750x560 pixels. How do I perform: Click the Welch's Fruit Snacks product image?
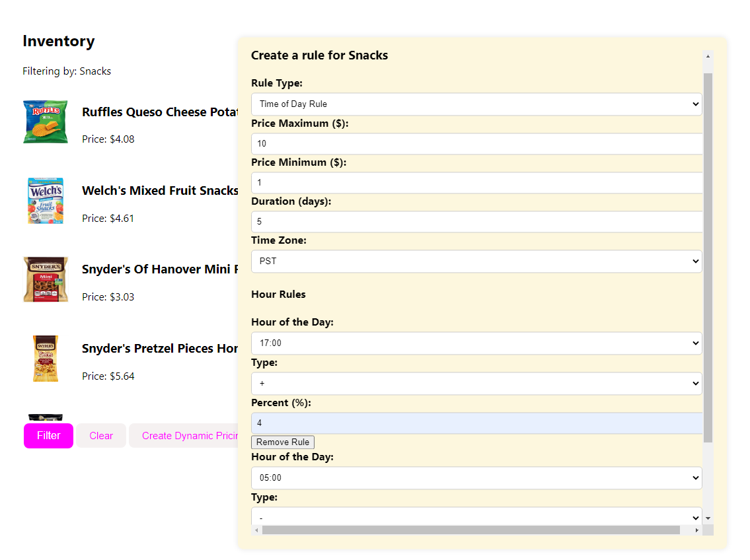[46, 201]
